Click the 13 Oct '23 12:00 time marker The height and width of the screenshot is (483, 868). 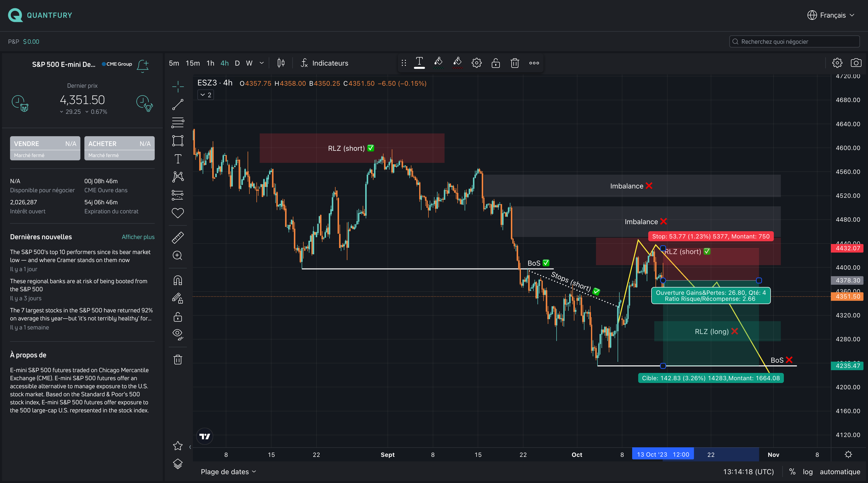(663, 454)
